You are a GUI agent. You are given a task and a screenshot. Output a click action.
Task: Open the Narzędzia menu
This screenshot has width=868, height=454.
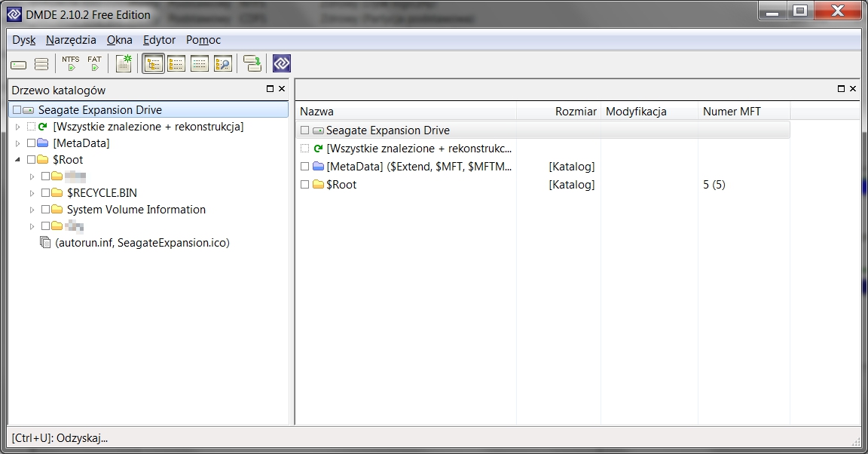(x=71, y=40)
